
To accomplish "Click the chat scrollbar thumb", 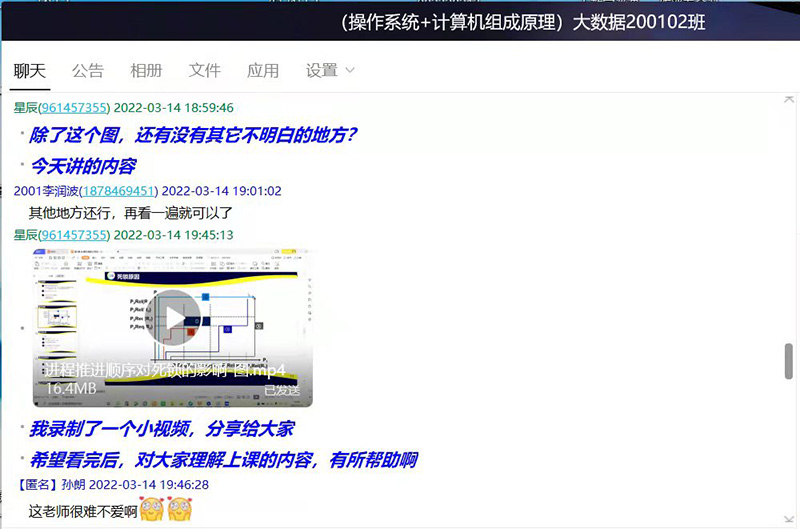I will pos(788,360).
